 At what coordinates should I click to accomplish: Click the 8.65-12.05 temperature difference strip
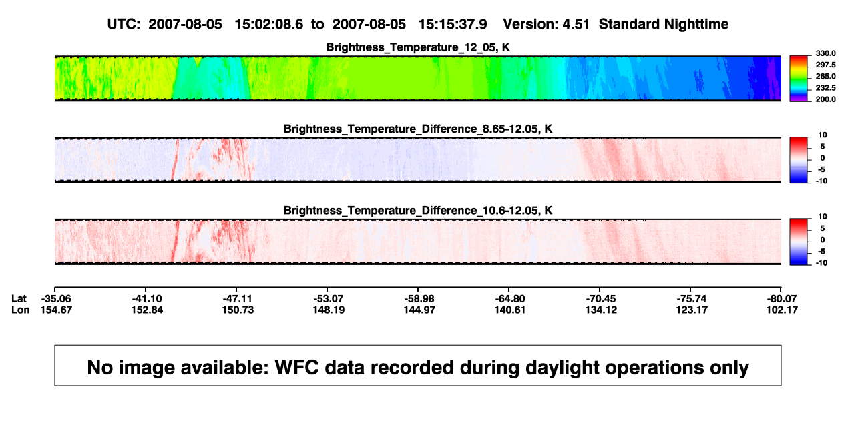417,160
